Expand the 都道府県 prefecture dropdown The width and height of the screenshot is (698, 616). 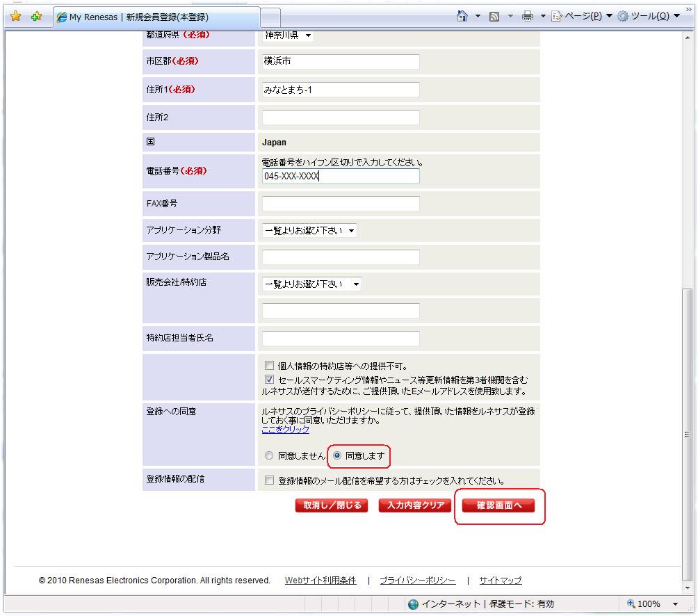pos(288,35)
